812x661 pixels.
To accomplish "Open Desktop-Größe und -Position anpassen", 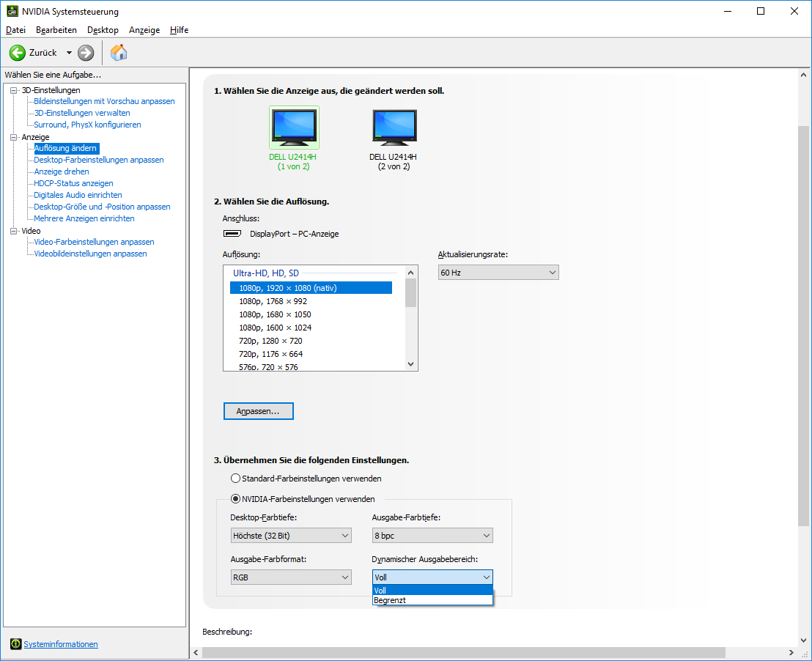I will tap(102, 207).
